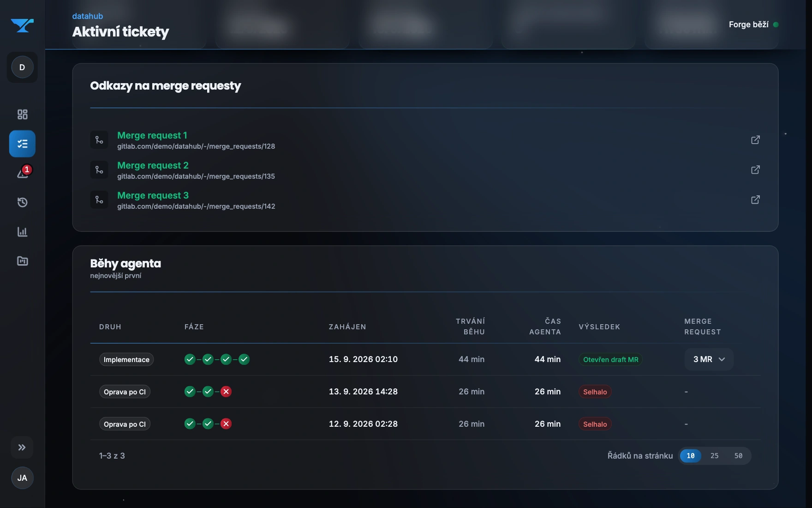Click Selhalo status in 12. 9. row

coord(595,424)
